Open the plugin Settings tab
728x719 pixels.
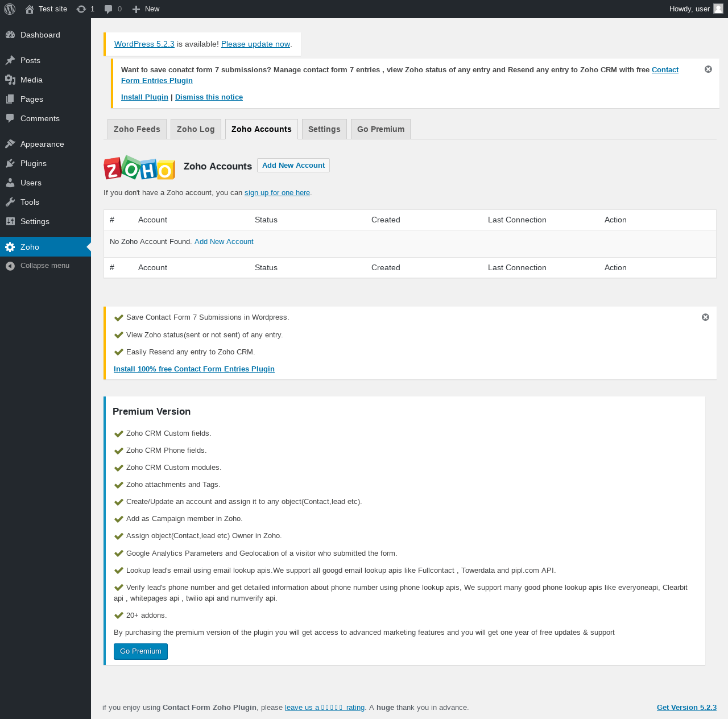tap(324, 129)
